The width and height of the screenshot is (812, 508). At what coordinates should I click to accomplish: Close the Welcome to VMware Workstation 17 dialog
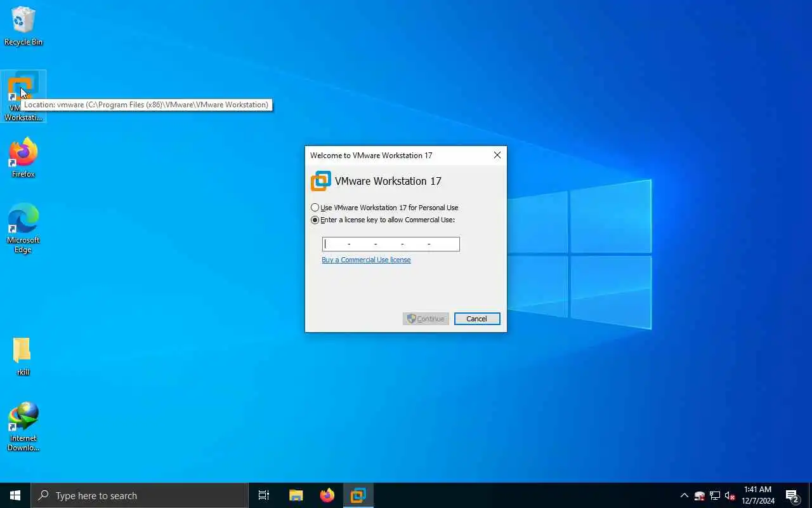click(x=497, y=155)
